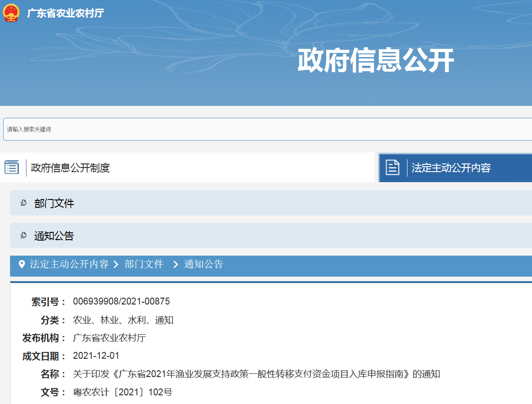Image resolution: width=532 pixels, height=404 pixels.
Task: Click the 广东省农业农村厅 site title
Action: tap(65, 13)
